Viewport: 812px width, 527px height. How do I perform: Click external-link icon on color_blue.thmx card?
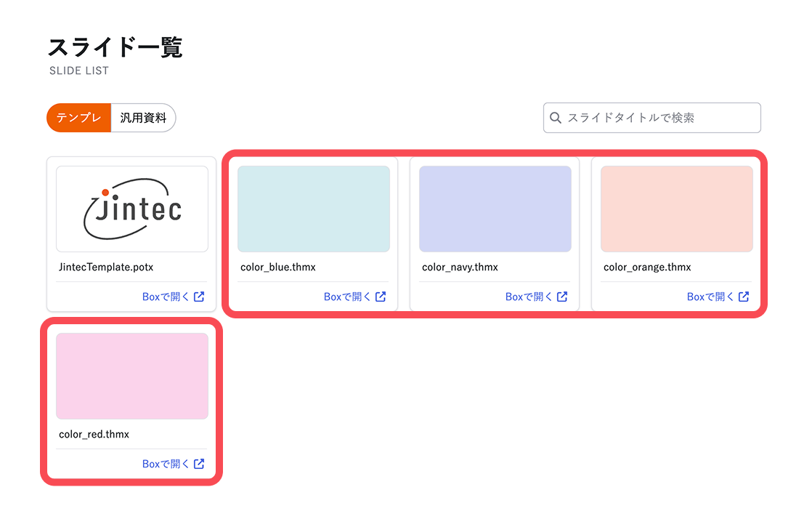381,297
